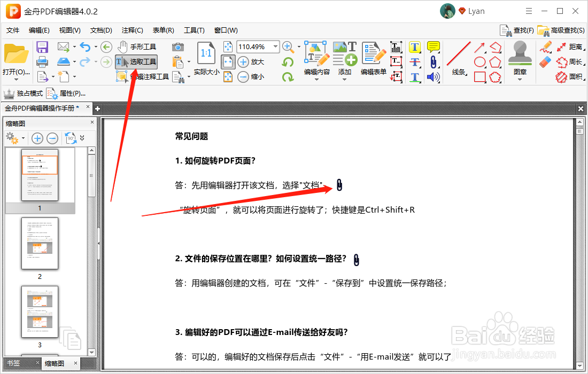Click the Find (查找(F)) button
The image size is (588, 374).
point(517,30)
